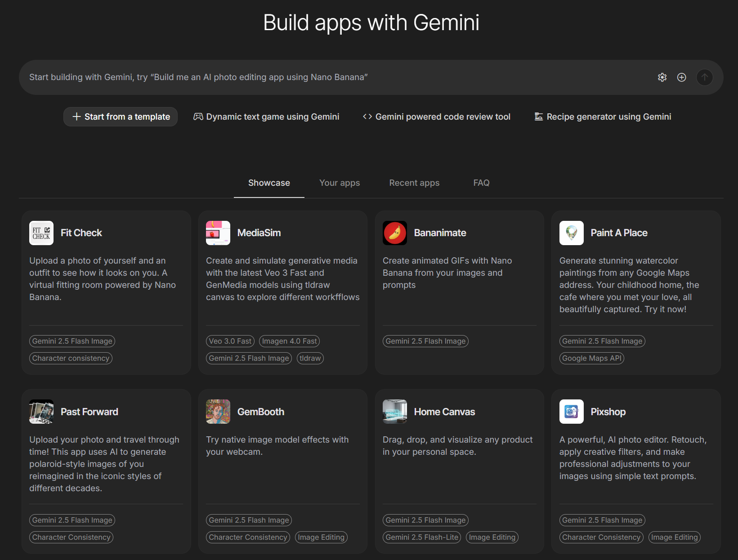The image size is (738, 560).
Task: Open the settings gear in prompt bar
Action: click(x=662, y=77)
